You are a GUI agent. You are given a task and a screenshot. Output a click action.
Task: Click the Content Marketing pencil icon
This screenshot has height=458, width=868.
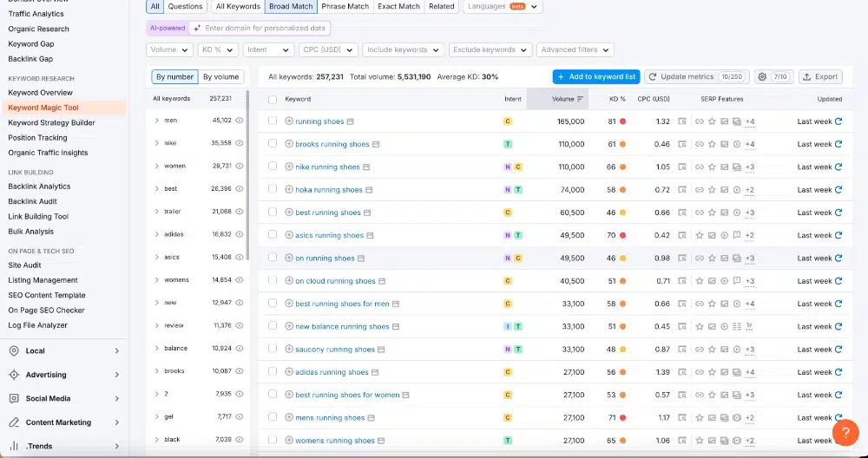coord(15,422)
